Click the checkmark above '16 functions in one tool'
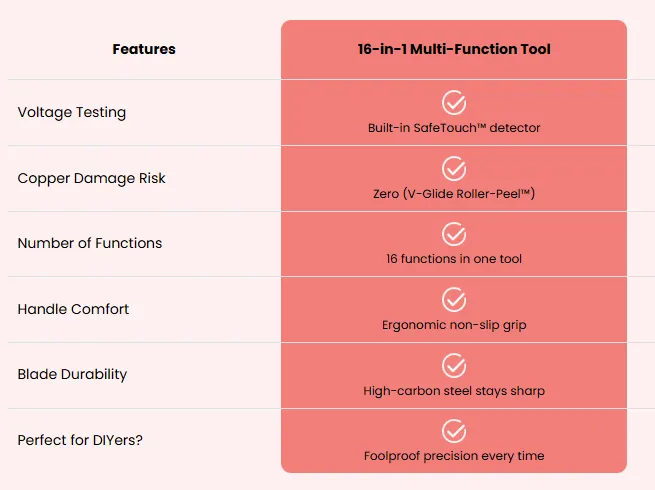Image resolution: width=655 pixels, height=490 pixels. coord(454,234)
